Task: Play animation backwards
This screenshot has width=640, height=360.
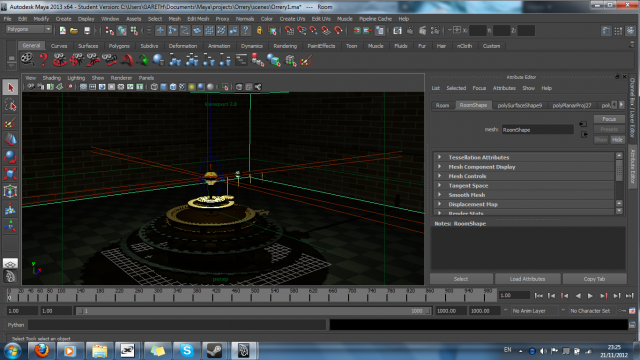Action: [578, 296]
